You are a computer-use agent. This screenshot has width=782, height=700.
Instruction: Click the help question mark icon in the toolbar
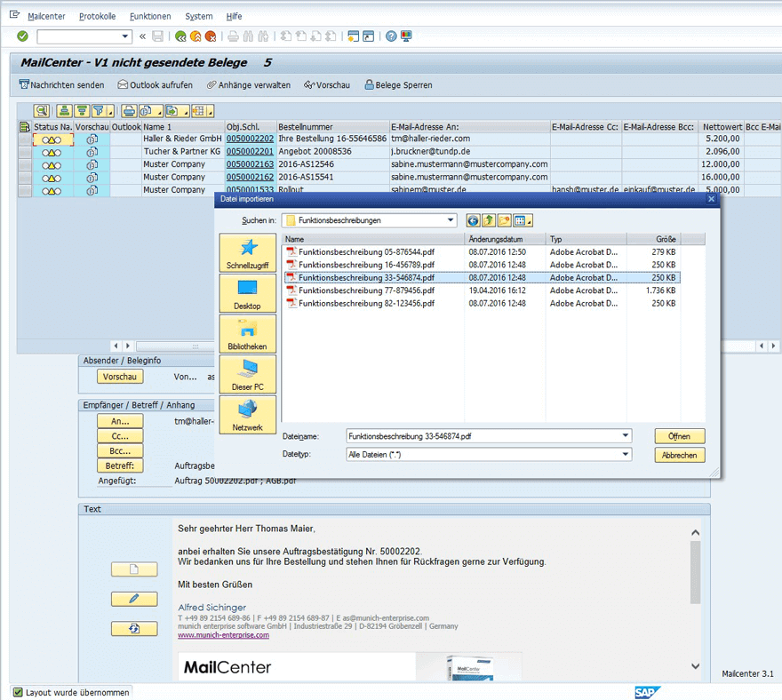[x=391, y=36]
